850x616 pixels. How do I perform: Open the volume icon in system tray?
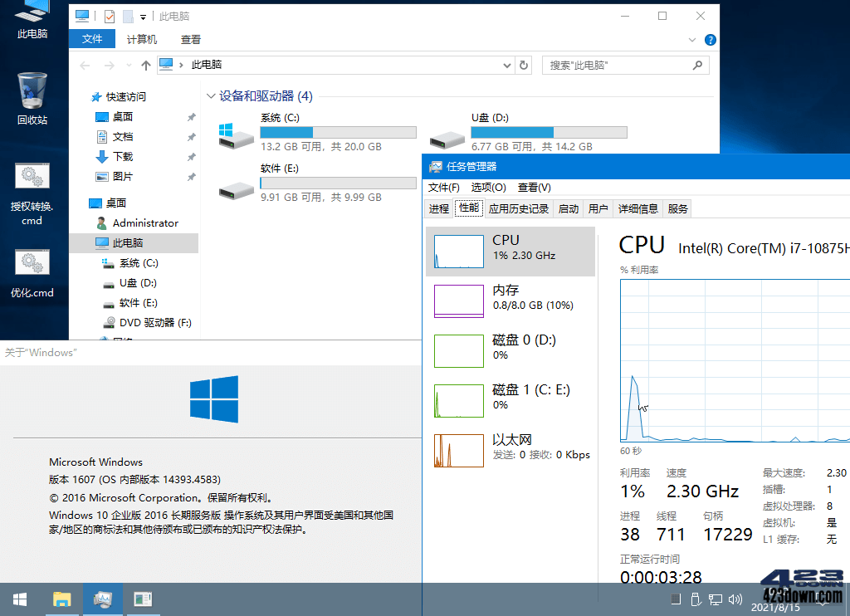coord(735,599)
